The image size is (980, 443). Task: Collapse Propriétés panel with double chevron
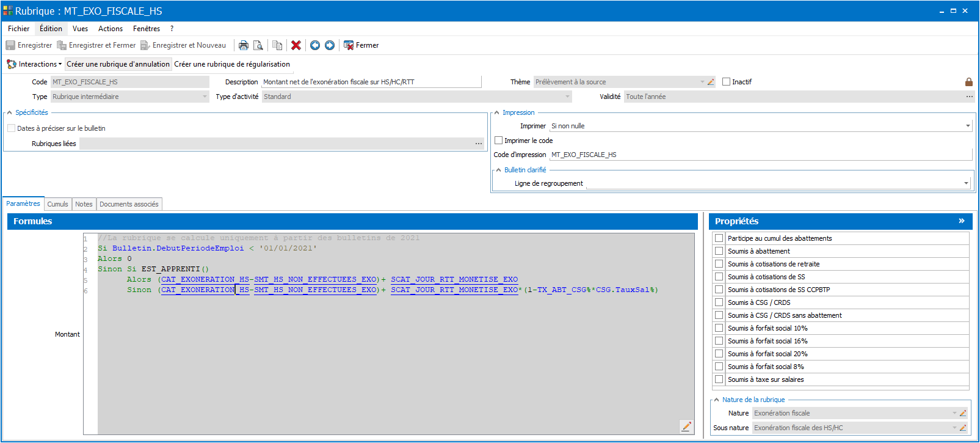click(962, 221)
